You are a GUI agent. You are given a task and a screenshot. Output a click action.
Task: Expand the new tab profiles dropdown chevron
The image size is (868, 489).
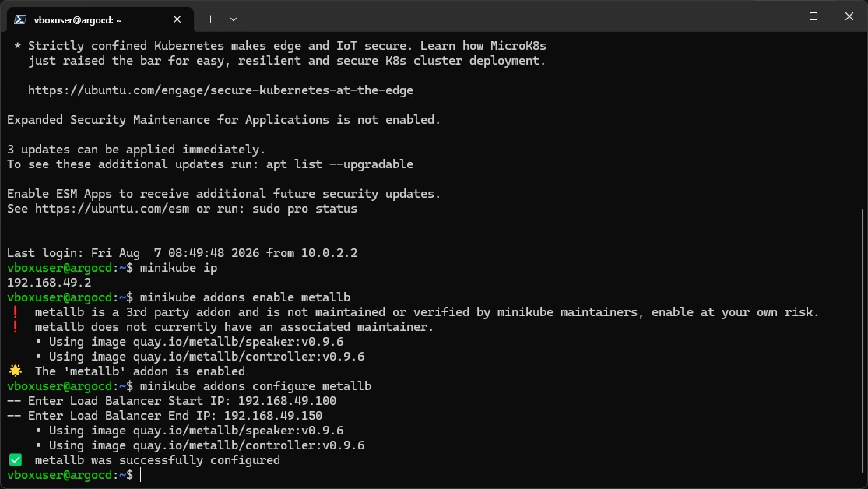click(233, 19)
